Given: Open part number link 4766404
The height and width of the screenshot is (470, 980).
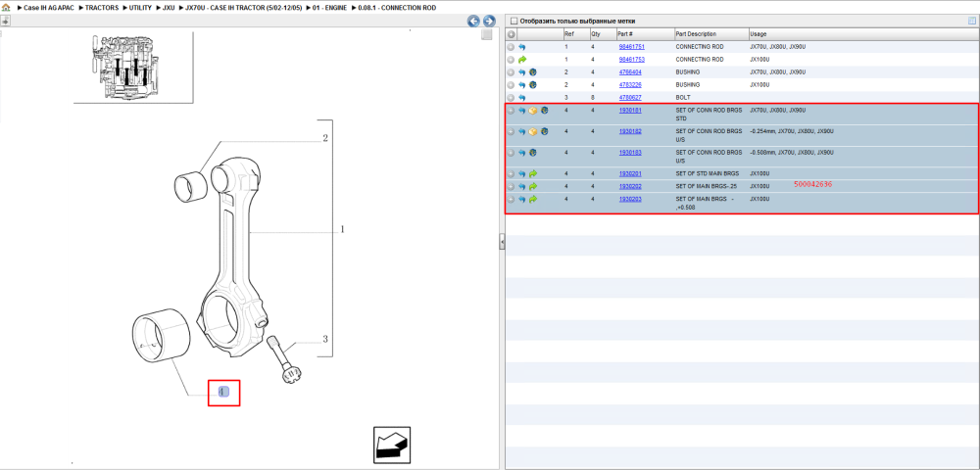Looking at the screenshot, I should click(630, 72).
